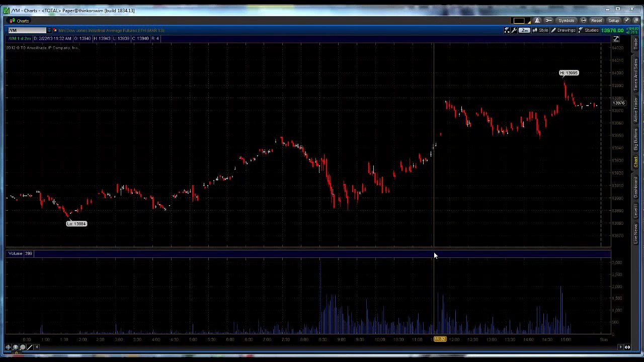Click the H: 13995 high bubble
The width and height of the screenshot is (644, 362).
pos(569,73)
